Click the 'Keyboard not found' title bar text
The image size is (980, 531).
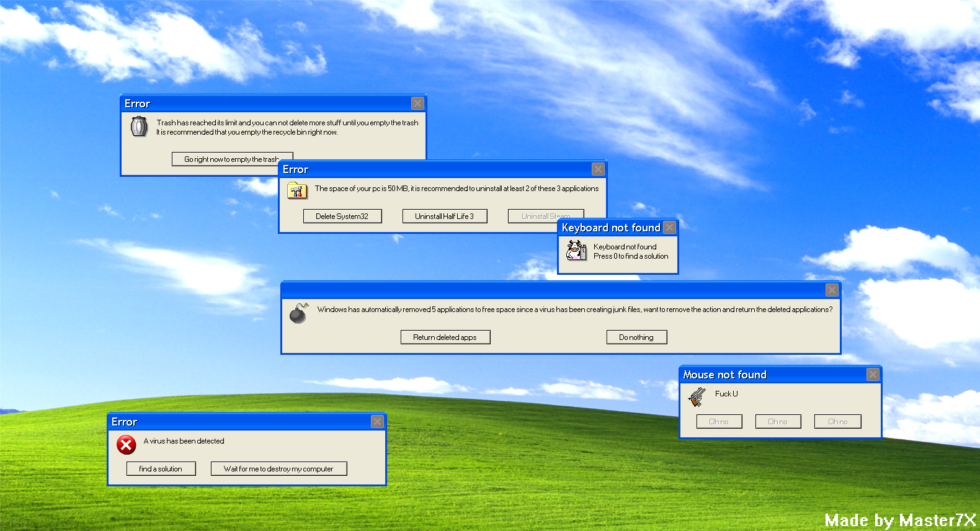pos(611,228)
